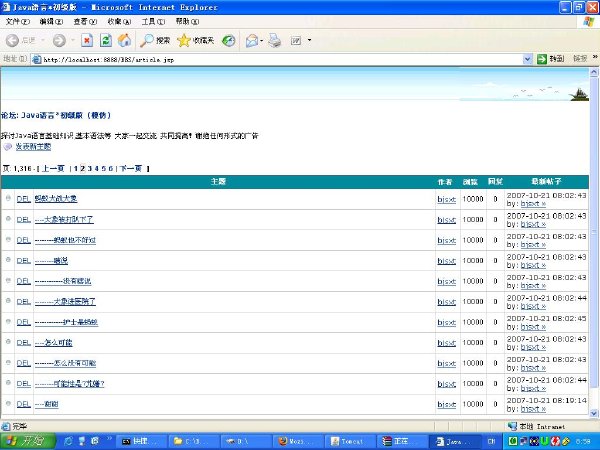Open the Back button history dropdown arrow

(x=43, y=40)
